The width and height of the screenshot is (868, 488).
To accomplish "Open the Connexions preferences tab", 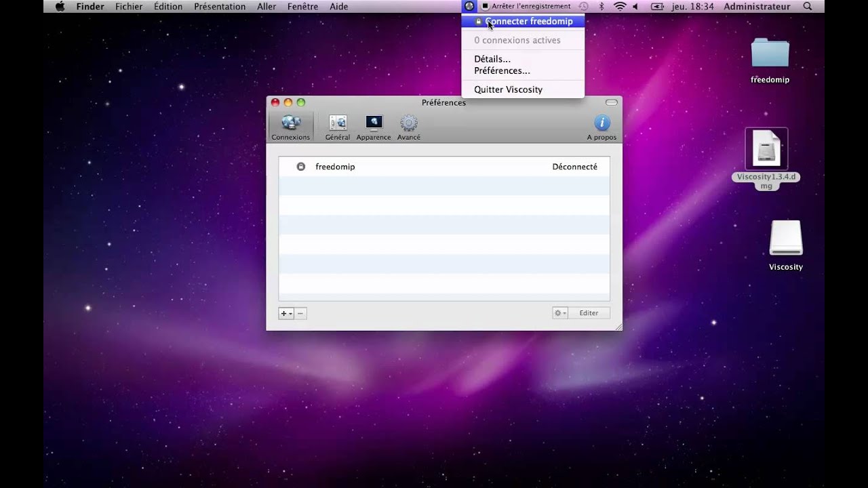I will click(x=291, y=127).
